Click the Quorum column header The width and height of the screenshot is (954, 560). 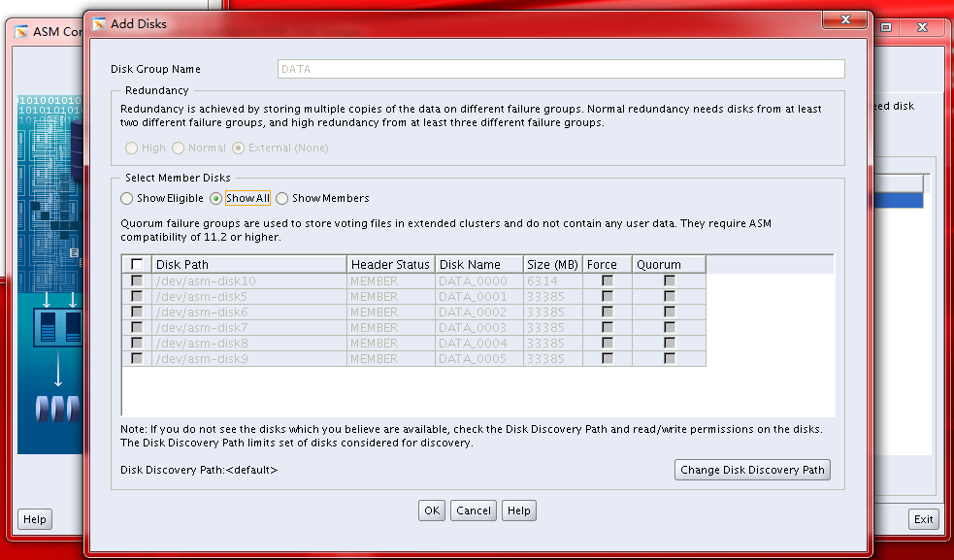coord(670,264)
